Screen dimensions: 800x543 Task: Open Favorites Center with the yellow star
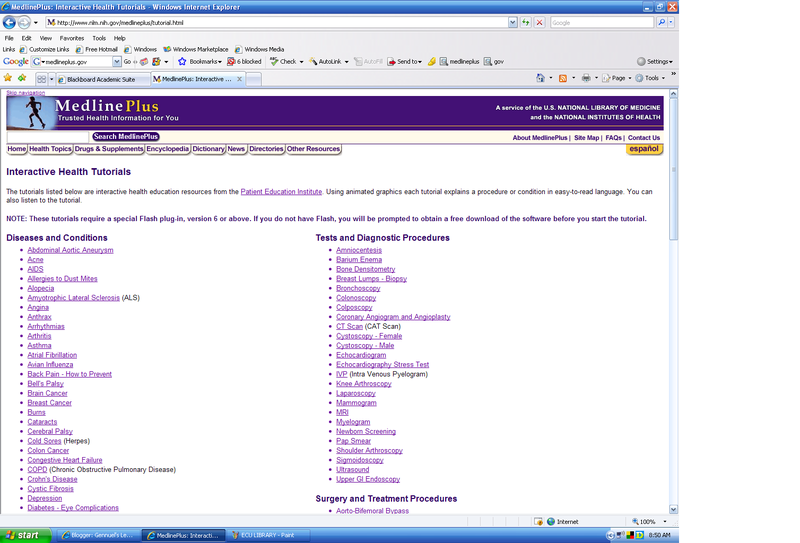[8, 78]
